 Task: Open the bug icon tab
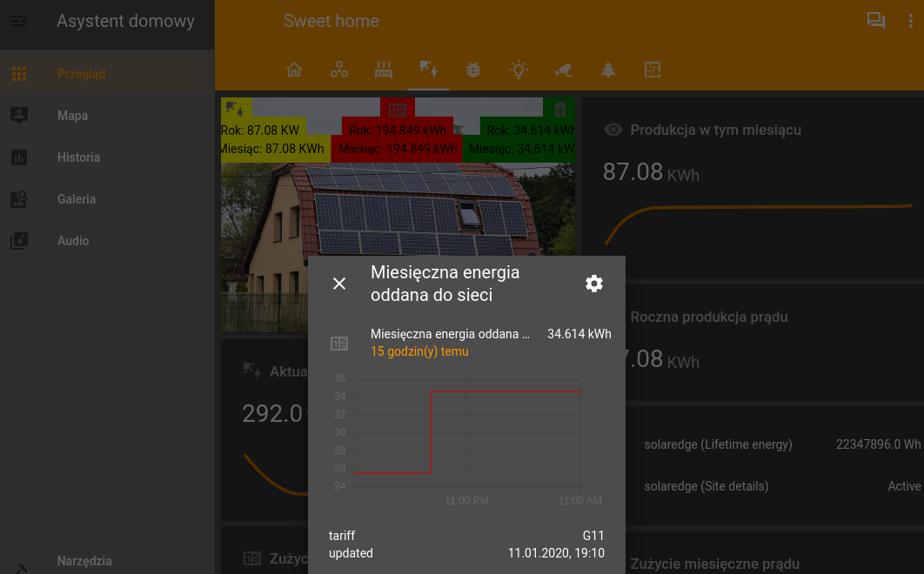473,70
